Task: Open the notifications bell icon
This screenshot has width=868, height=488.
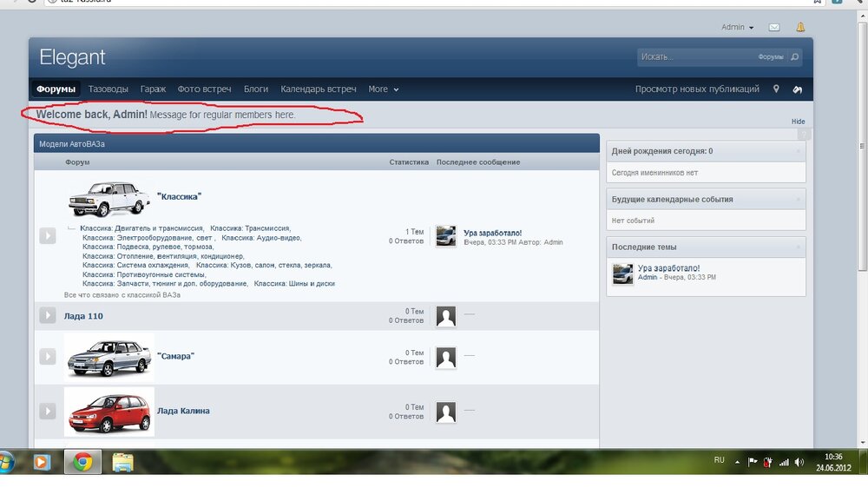Action: coord(800,28)
